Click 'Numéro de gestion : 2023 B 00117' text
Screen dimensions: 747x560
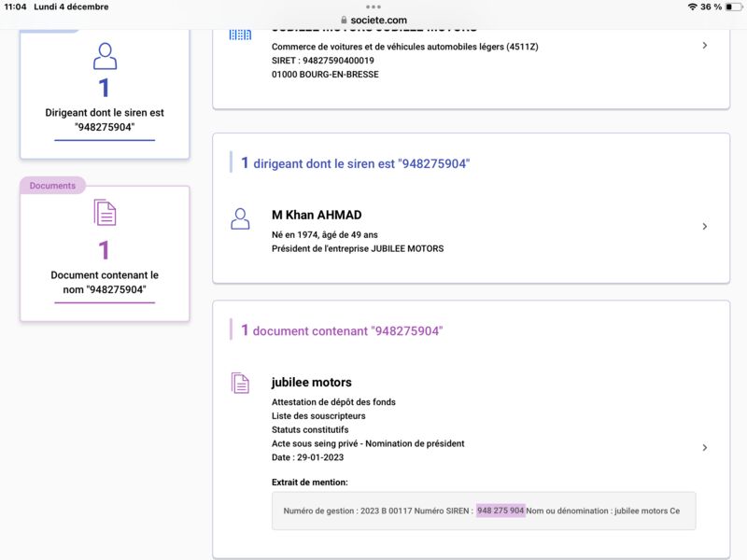click(346, 511)
